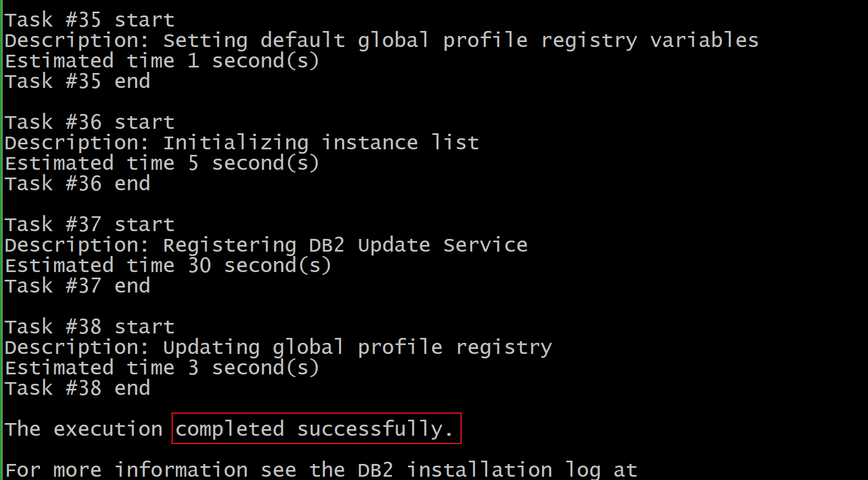Click 'Estimated time 5 second(s)' line
This screenshot has height=480, width=868.
click(x=162, y=163)
